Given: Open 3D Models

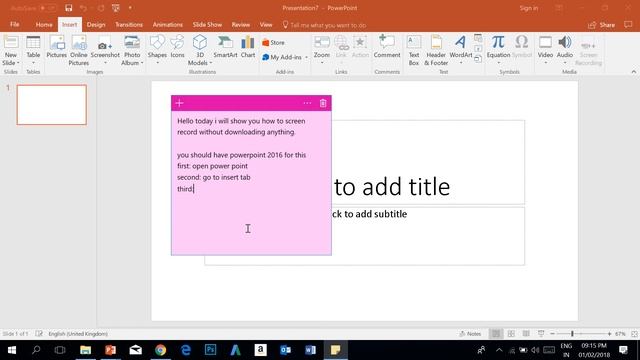Looking at the screenshot, I should point(200,50).
